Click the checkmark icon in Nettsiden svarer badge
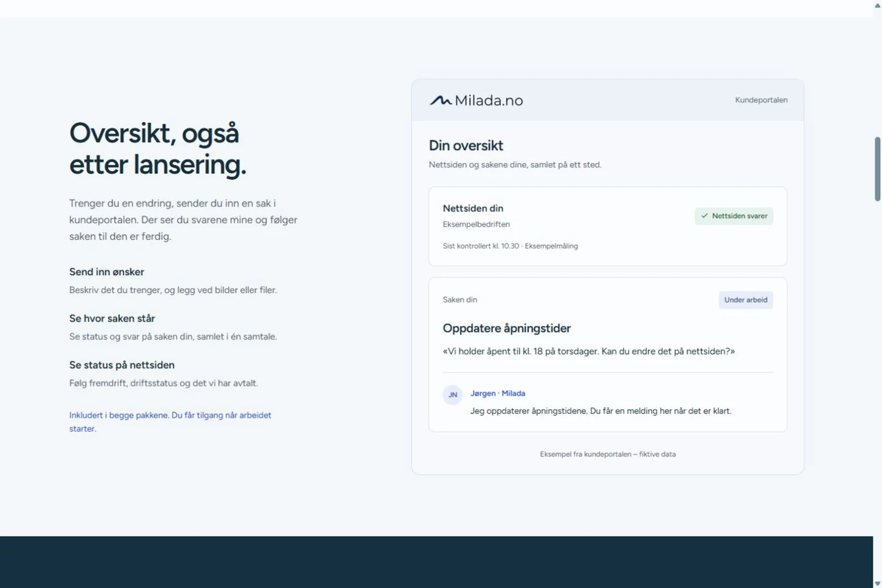The image size is (882, 588). pos(704,216)
